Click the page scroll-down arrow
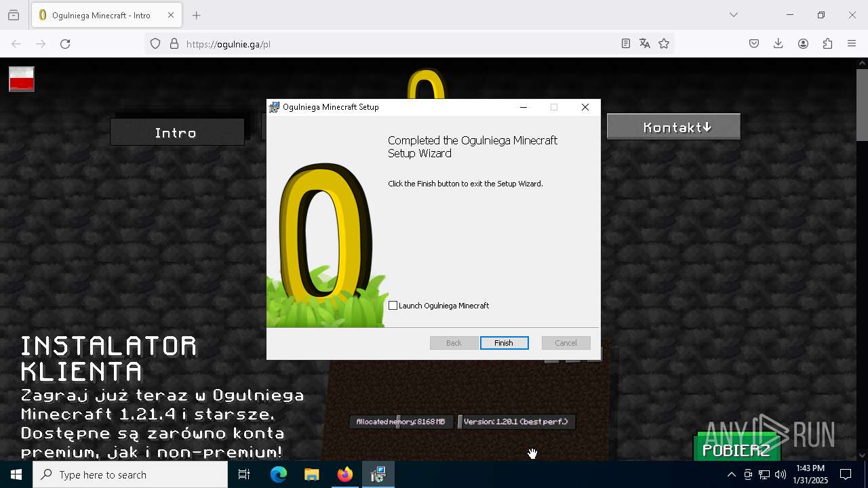The height and width of the screenshot is (488, 868). [862, 455]
